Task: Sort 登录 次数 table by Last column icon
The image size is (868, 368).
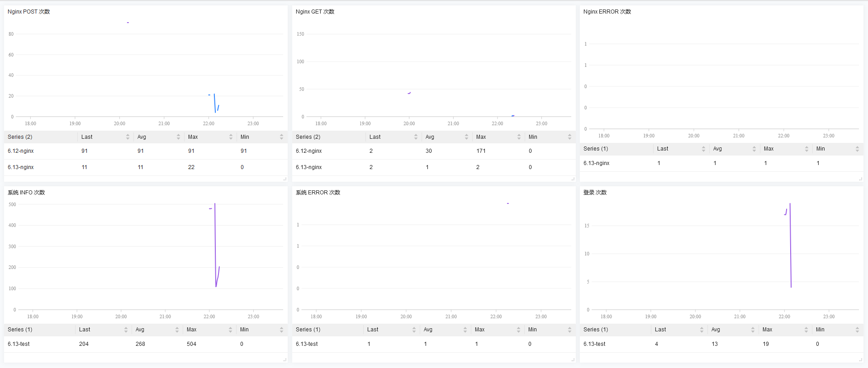Action: (x=702, y=330)
